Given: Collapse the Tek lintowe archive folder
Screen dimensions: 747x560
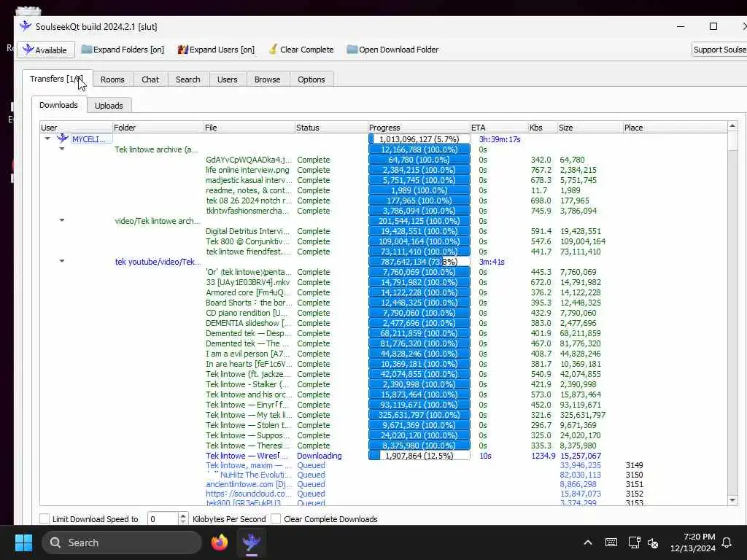Looking at the screenshot, I should (62, 149).
